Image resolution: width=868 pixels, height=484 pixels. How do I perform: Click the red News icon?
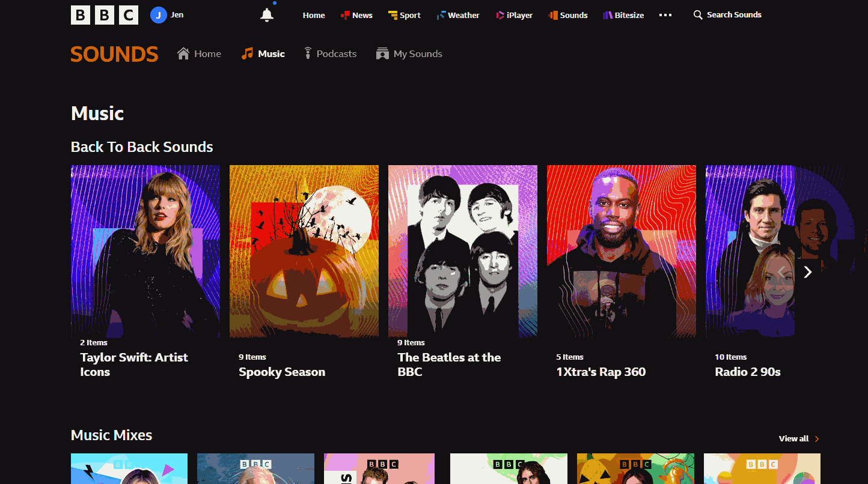(x=345, y=15)
